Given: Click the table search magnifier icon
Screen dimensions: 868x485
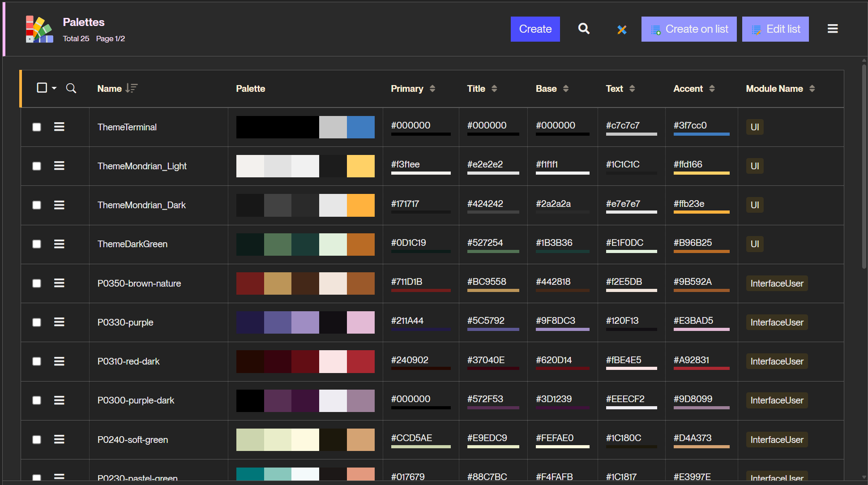Looking at the screenshot, I should pos(71,88).
